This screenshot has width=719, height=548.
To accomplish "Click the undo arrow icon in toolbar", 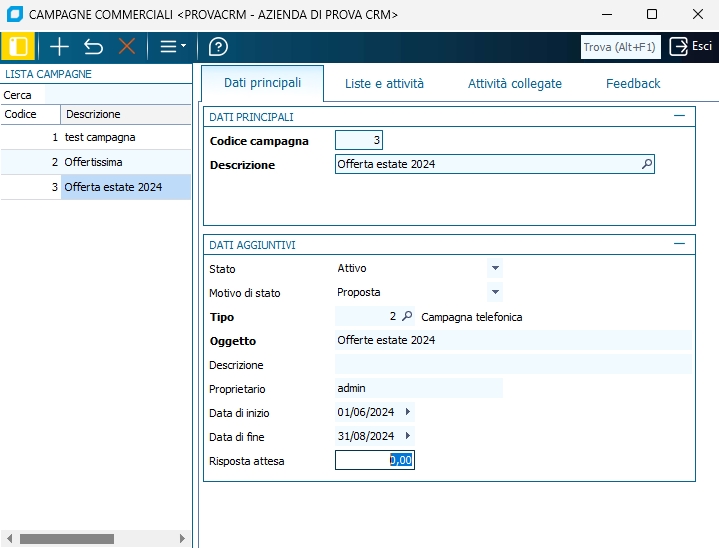I will [93, 47].
